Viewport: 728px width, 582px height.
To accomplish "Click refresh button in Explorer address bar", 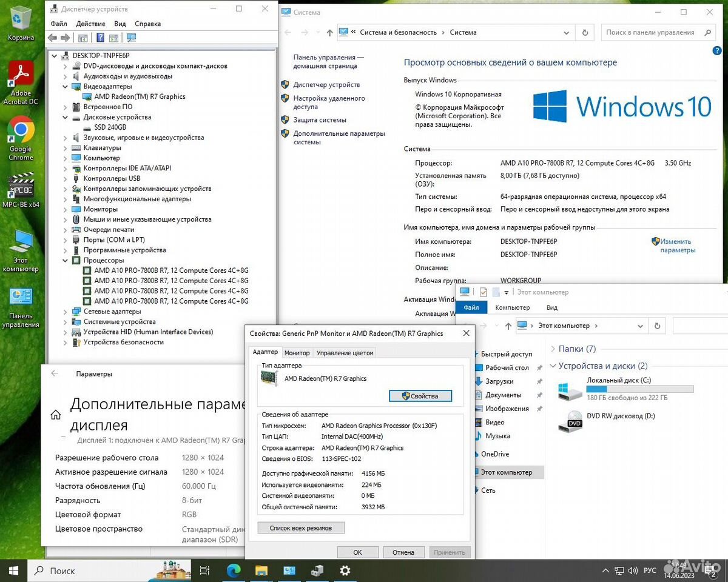I will click(x=657, y=326).
